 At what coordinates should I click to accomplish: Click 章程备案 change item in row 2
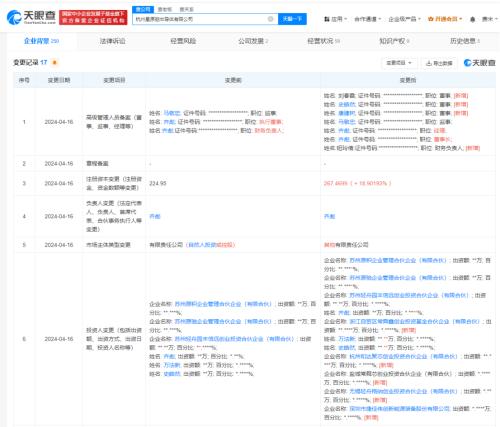97,164
